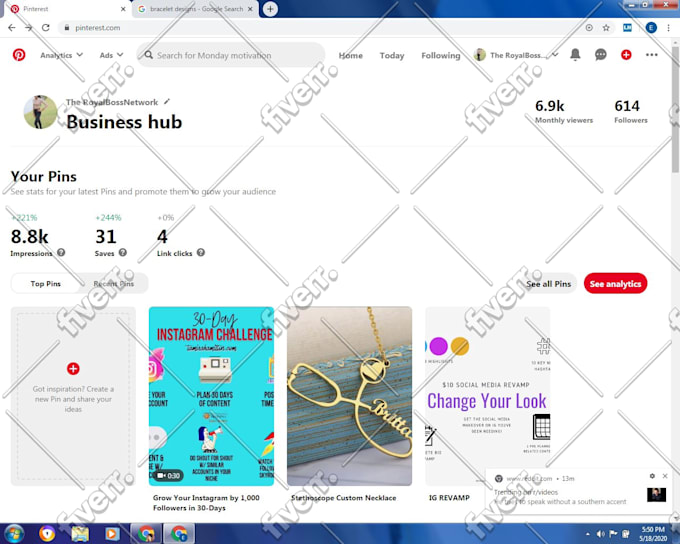The width and height of the screenshot is (680, 544).
Task: Click the volume speaker tray icon
Action: 601,534
